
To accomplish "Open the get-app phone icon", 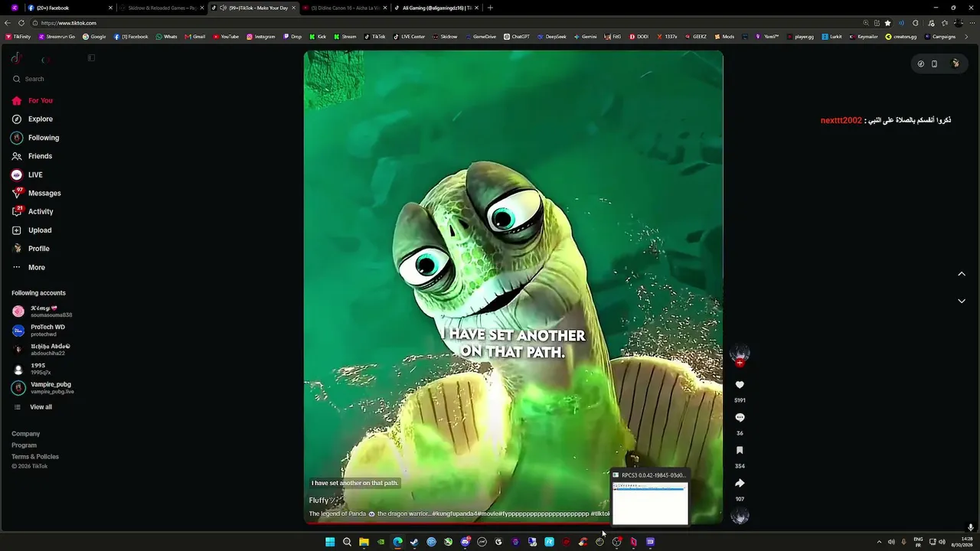I will pos(934,64).
